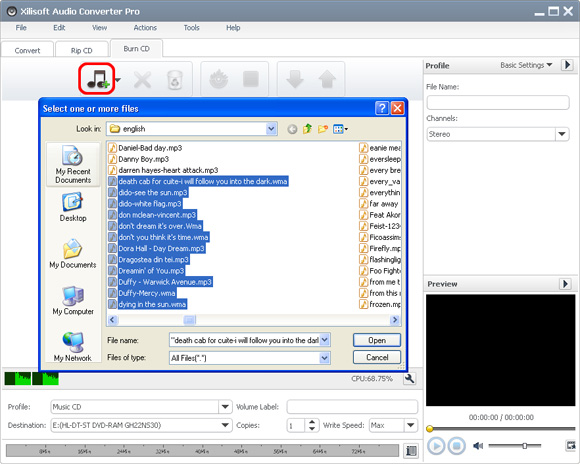This screenshot has width=580, height=464.
Task: Click the Burn disc flame icon
Action: [219, 79]
